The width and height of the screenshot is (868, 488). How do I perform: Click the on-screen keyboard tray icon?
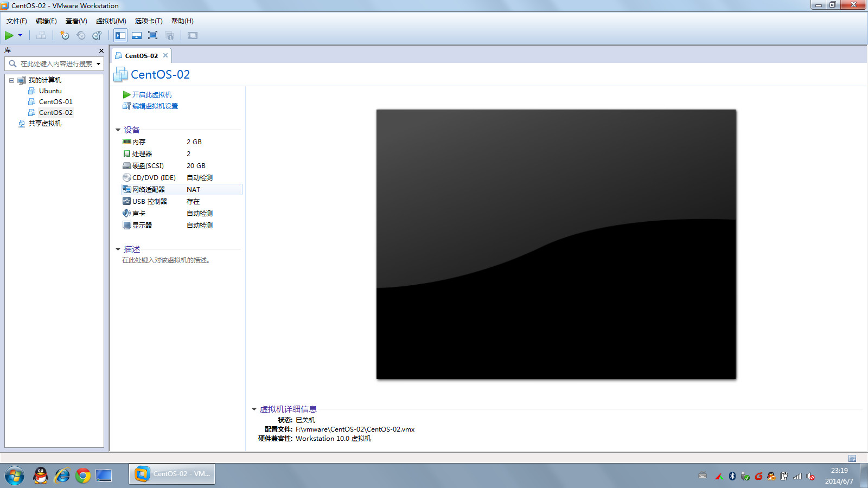pos(703,476)
